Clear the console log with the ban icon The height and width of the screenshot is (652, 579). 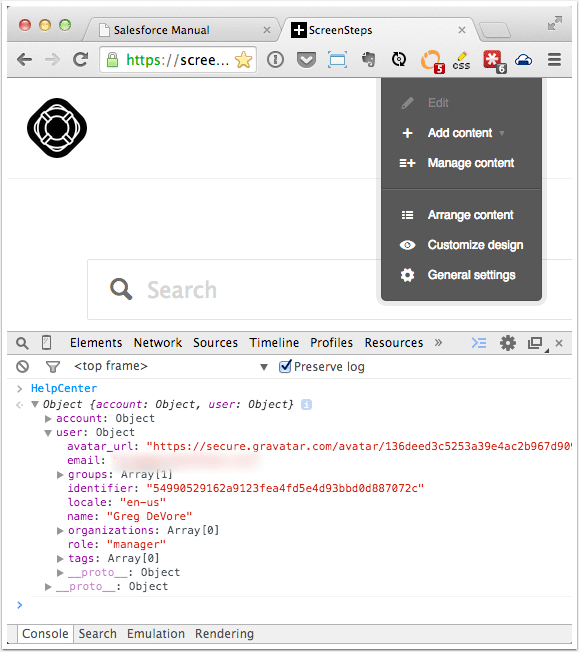pyautogui.click(x=22, y=366)
